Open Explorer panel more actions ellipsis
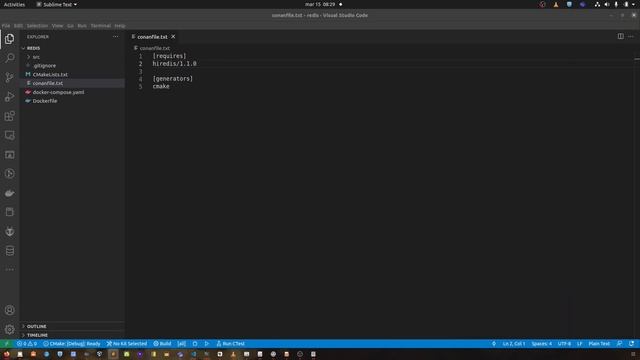The image size is (640, 360). tap(116, 37)
